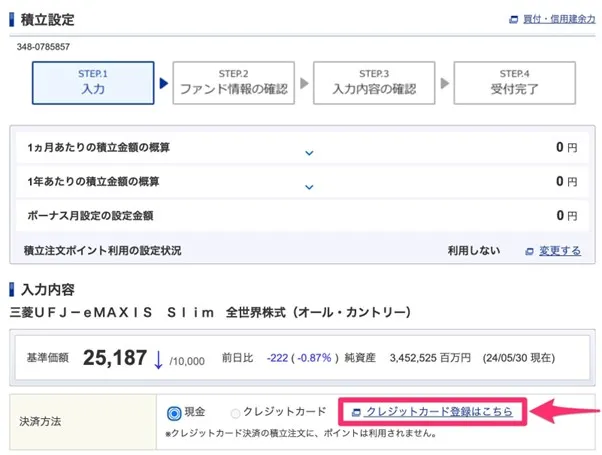Open the 買付・信用建余力 link
The height and width of the screenshot is (455, 602).
coord(559,19)
